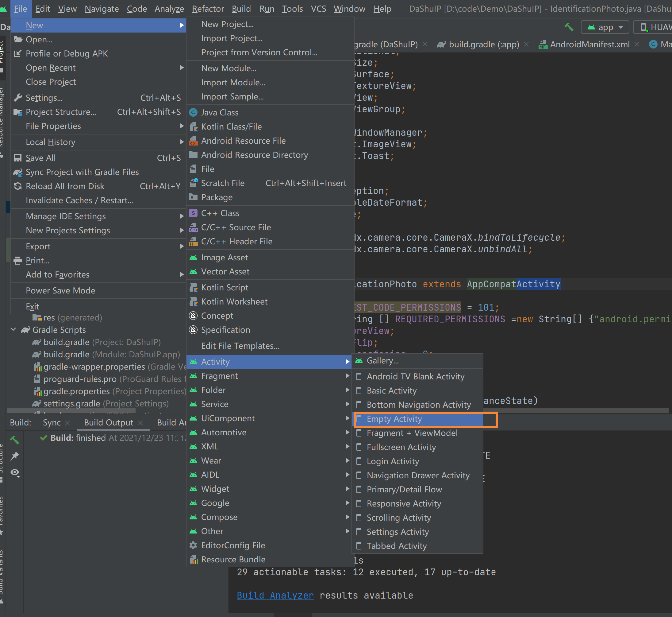Open the app run configuration dropdown
This screenshot has width=672, height=617.
(x=605, y=27)
